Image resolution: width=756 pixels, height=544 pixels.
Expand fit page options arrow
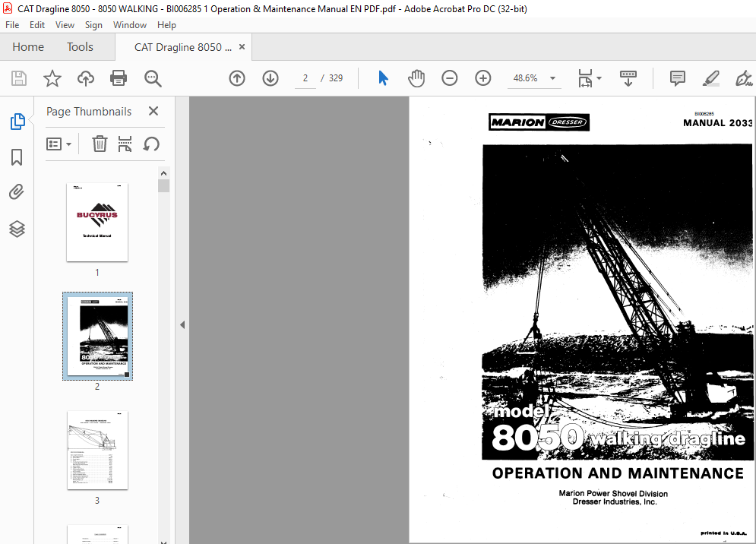pos(599,78)
